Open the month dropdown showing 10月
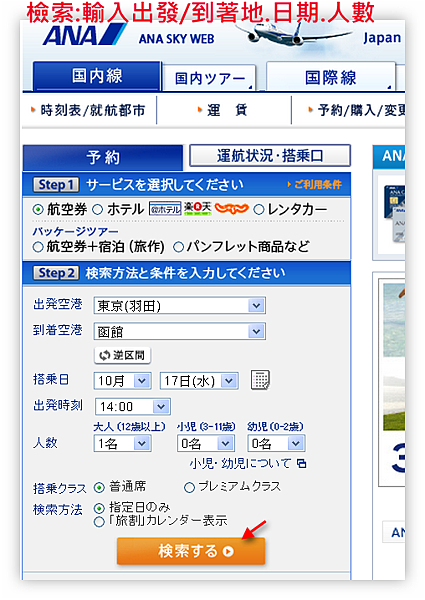This screenshot has height=600, width=425. 122,381
